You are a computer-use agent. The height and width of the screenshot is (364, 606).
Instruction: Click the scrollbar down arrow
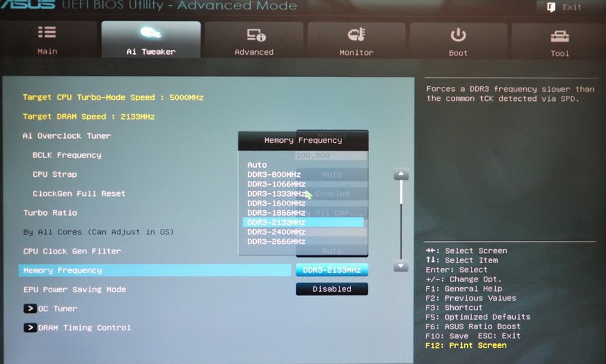[x=401, y=266]
